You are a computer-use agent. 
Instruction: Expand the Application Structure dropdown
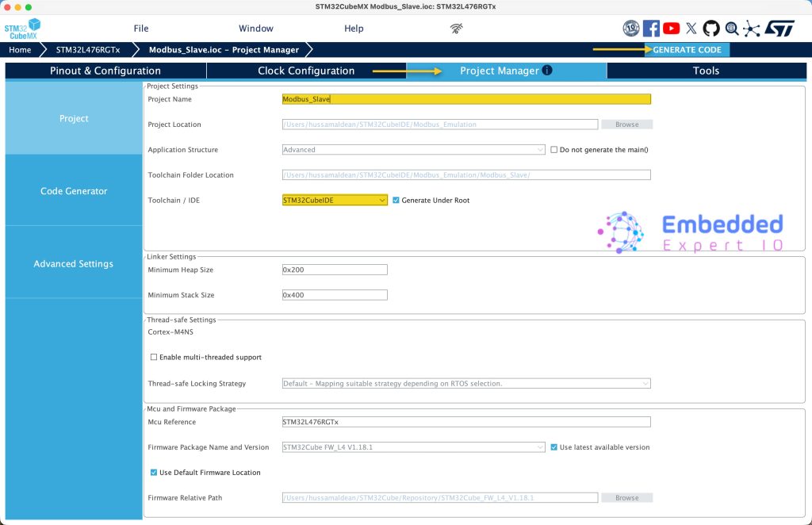point(413,150)
